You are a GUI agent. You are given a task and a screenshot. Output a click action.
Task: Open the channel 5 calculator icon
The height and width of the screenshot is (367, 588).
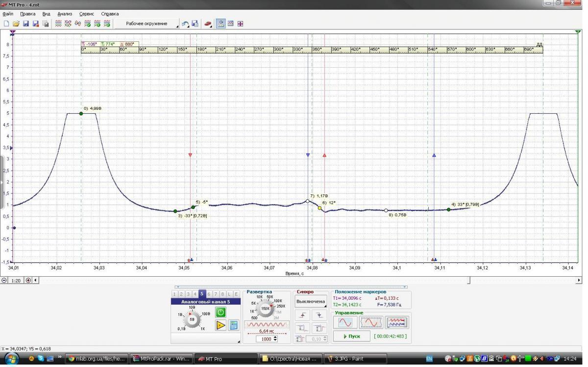pyautogui.click(x=234, y=325)
